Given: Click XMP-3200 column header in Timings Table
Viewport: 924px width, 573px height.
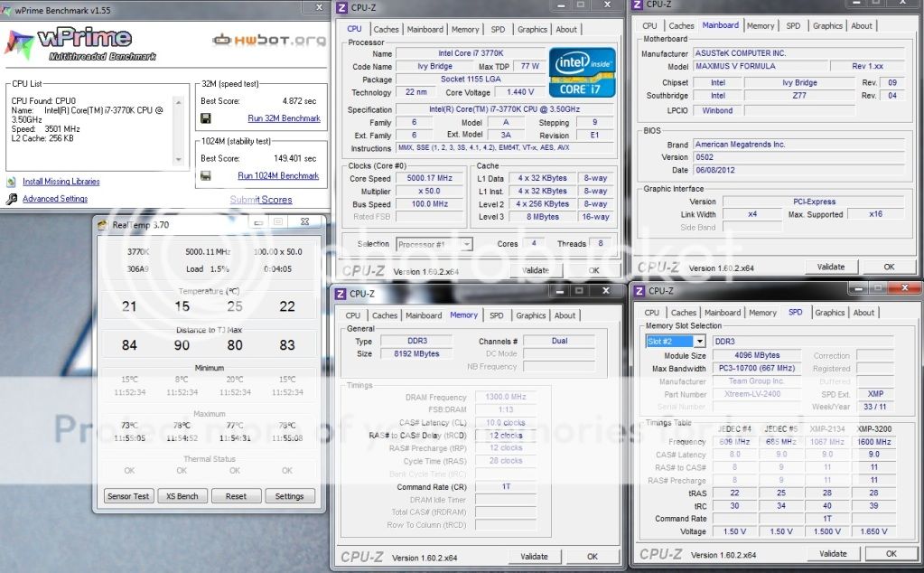Looking at the screenshot, I should [874, 429].
